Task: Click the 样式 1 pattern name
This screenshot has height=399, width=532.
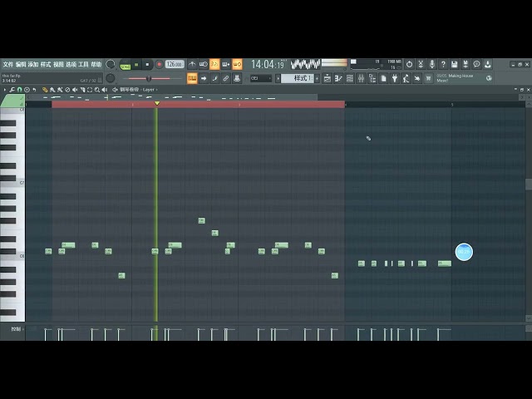Action: click(298, 78)
